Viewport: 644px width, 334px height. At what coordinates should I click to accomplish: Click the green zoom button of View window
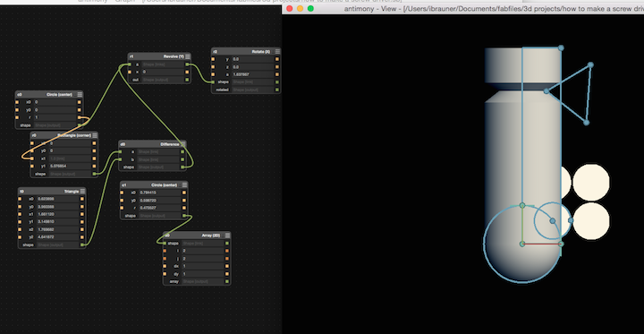310,9
